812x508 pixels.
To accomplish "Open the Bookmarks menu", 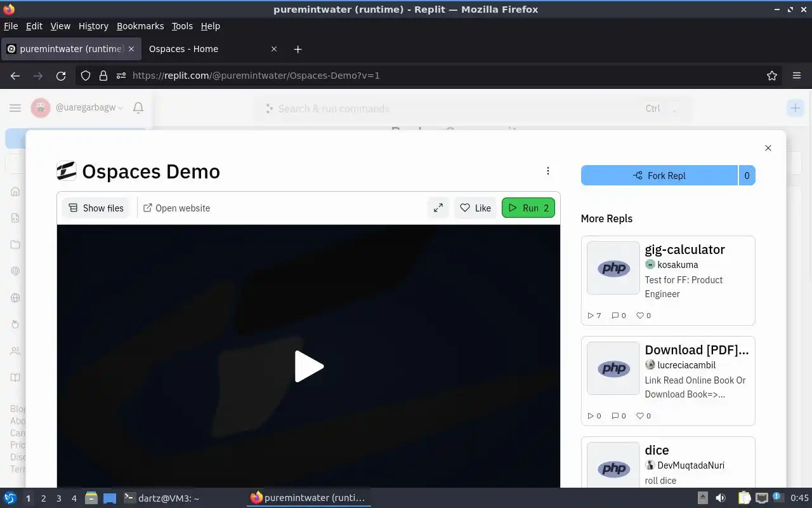I will [x=140, y=26].
